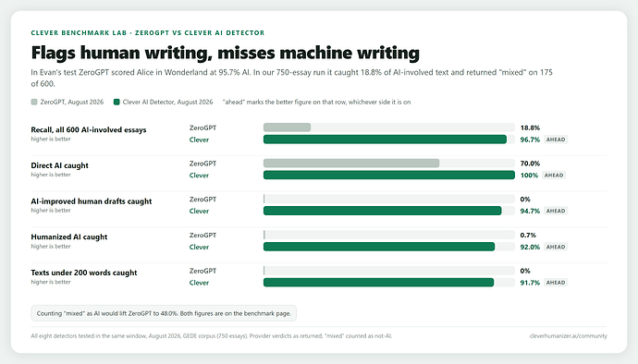Image resolution: width=638 pixels, height=364 pixels.
Task: Click the AHEAD badge next to 96.7%
Action: click(x=556, y=140)
